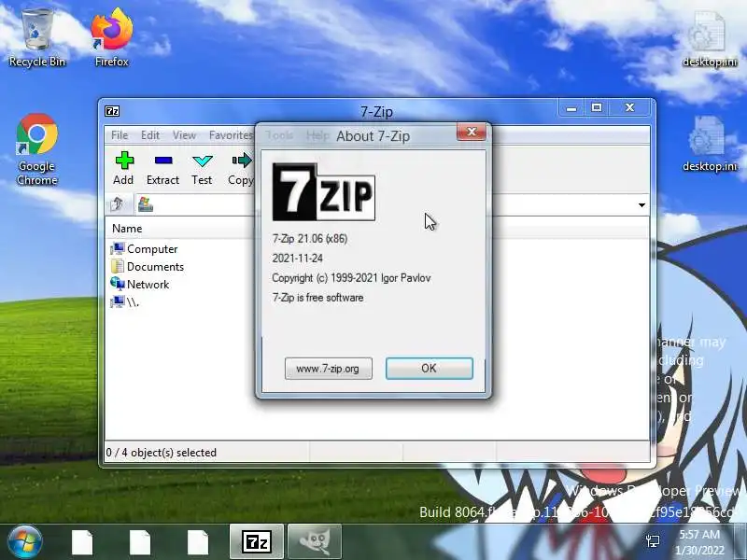Click the 7z taskbar button
The width and height of the screenshot is (747, 560).
click(256, 541)
